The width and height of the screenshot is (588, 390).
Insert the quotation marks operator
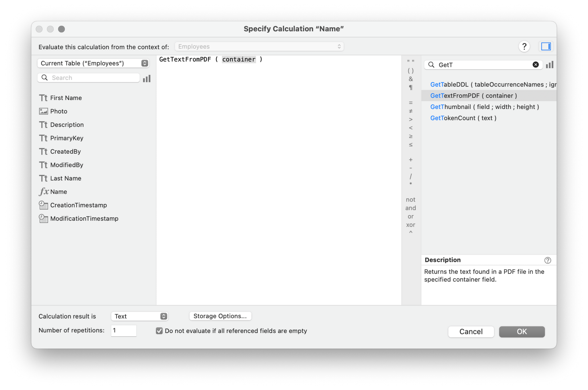coord(410,62)
